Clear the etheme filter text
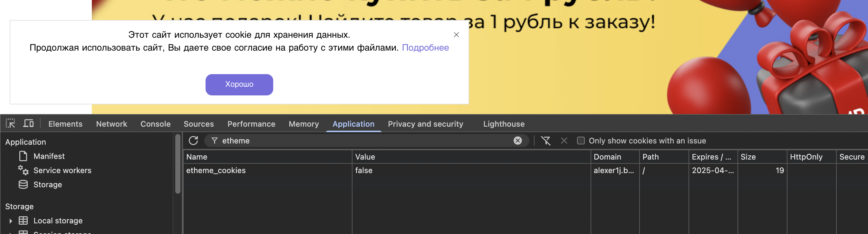Image resolution: width=868 pixels, height=234 pixels. point(517,141)
